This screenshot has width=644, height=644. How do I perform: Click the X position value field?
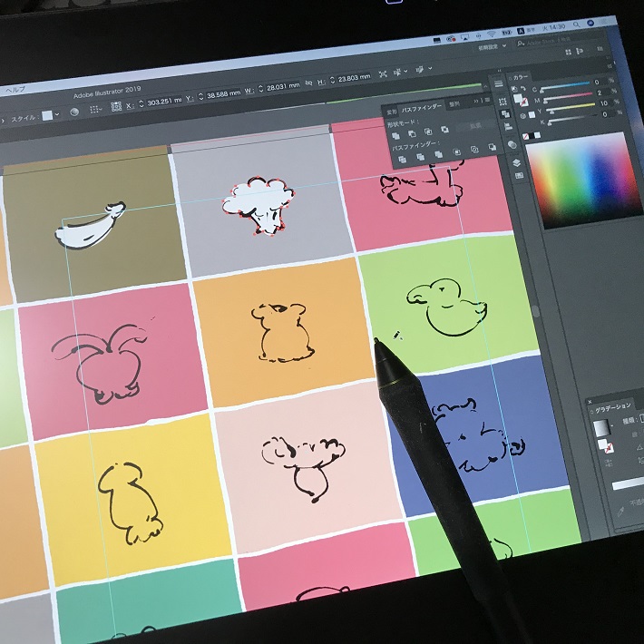[163, 101]
